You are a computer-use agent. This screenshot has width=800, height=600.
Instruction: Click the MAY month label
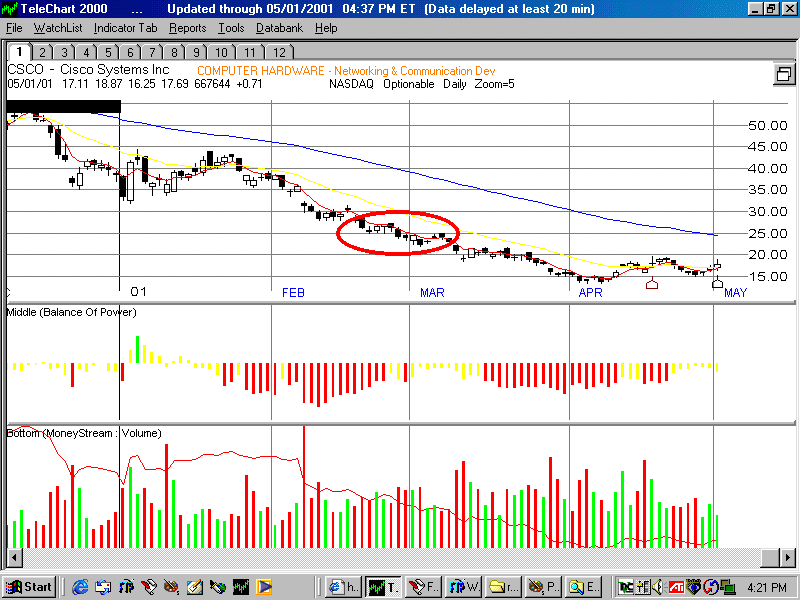[735, 292]
